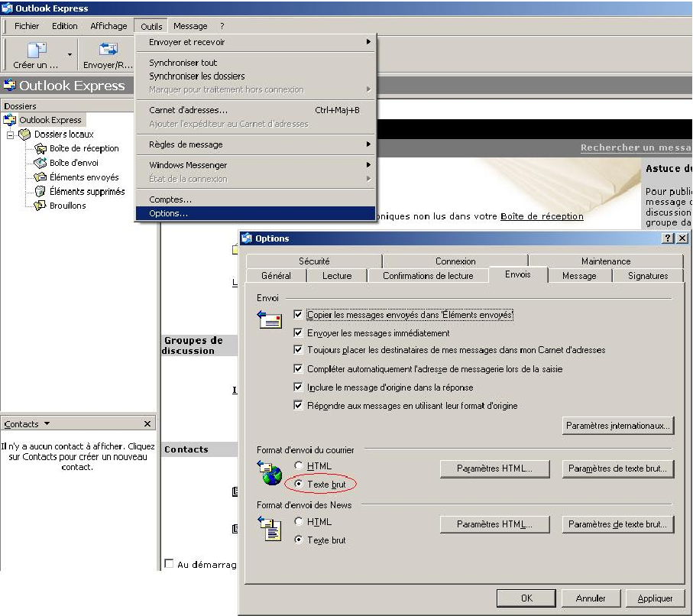This screenshot has height=616, width=693.
Task: Open the Affichage menu
Action: point(108,26)
